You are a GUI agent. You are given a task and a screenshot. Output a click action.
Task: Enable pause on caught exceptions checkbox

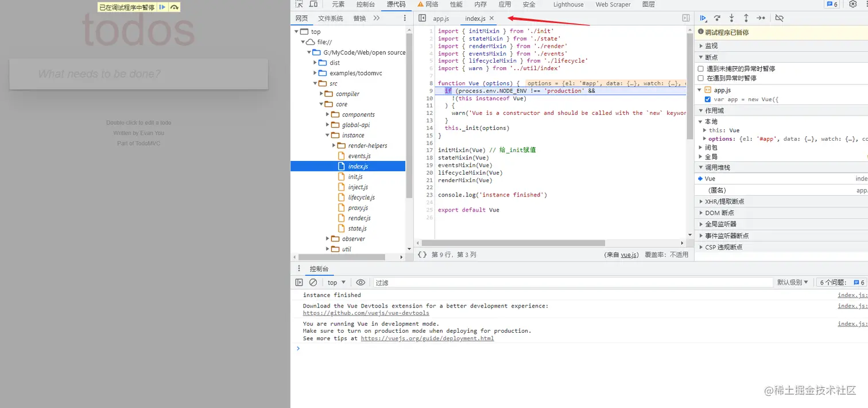pos(700,78)
